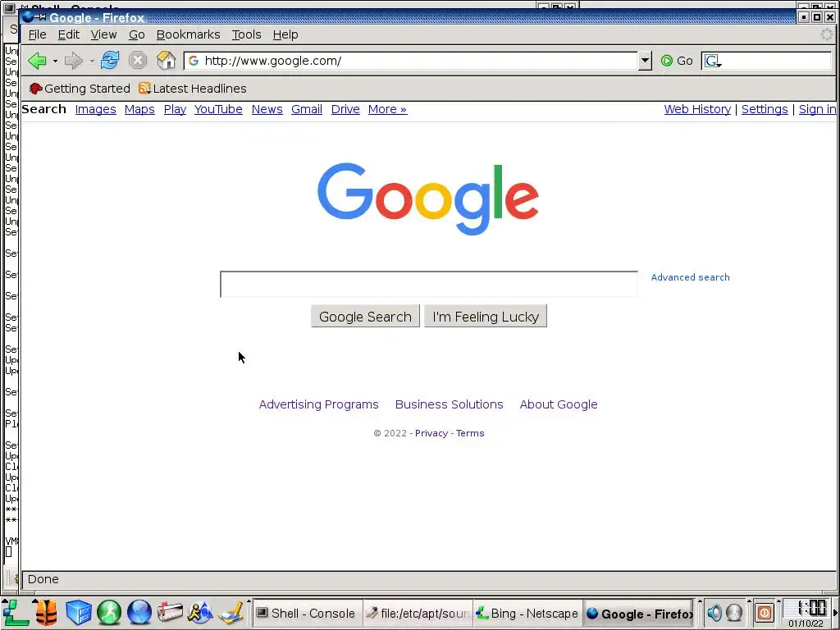Screen dimensions: 840x630
Task: Expand the More » link
Action: click(387, 109)
